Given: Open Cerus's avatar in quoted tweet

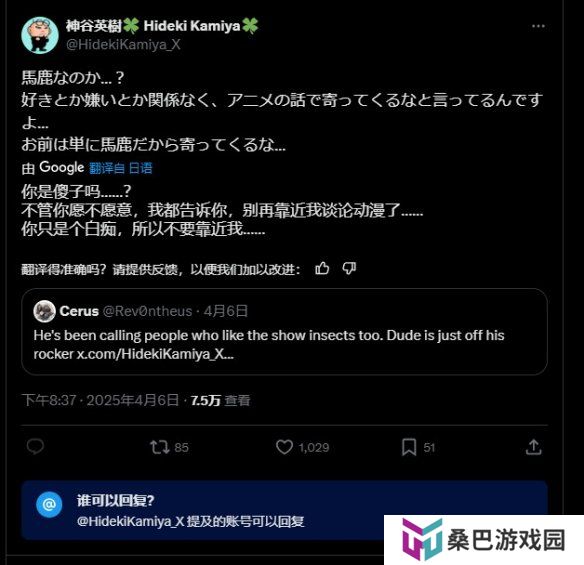Looking at the screenshot, I should [44, 311].
